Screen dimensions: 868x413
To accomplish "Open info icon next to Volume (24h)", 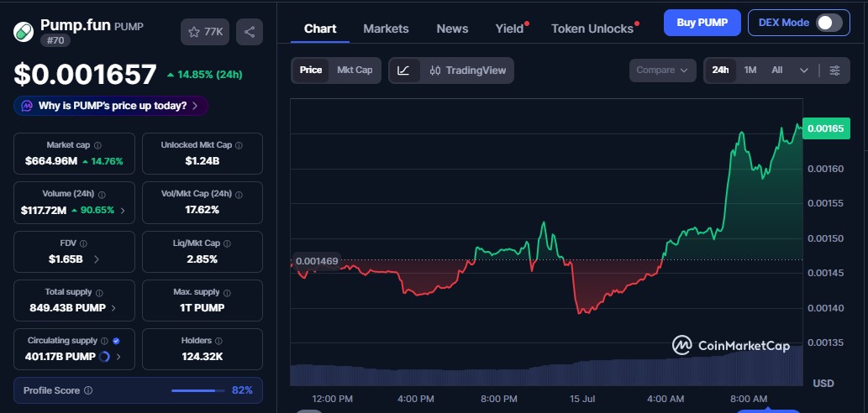I will point(102,195).
